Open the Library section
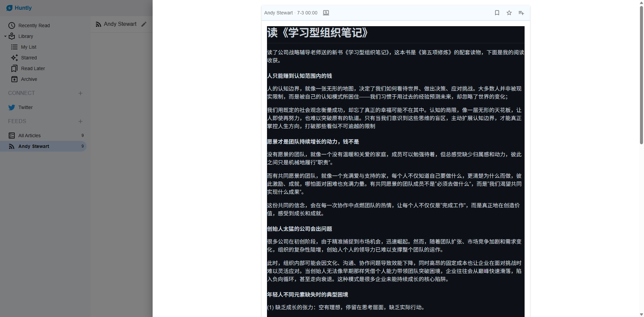This screenshot has width=644, height=317. pos(25,36)
